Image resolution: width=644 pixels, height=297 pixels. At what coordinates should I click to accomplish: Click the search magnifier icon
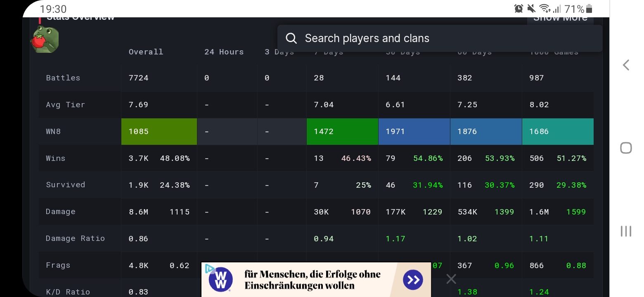coord(291,38)
